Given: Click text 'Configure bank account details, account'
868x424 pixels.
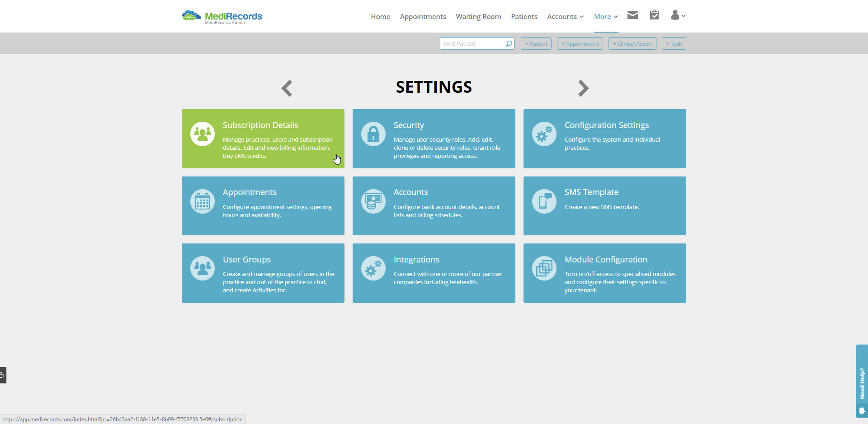Looking at the screenshot, I should [447, 207].
